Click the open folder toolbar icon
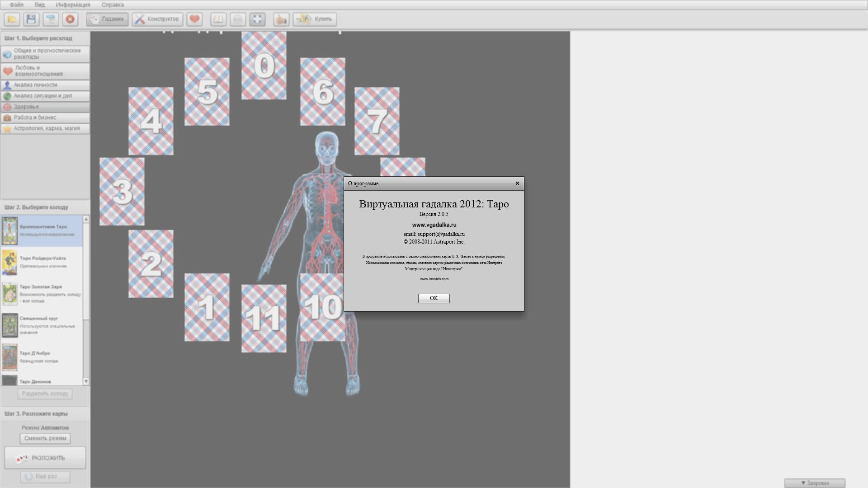Screen dimensions: 868x488 [x=12, y=19]
